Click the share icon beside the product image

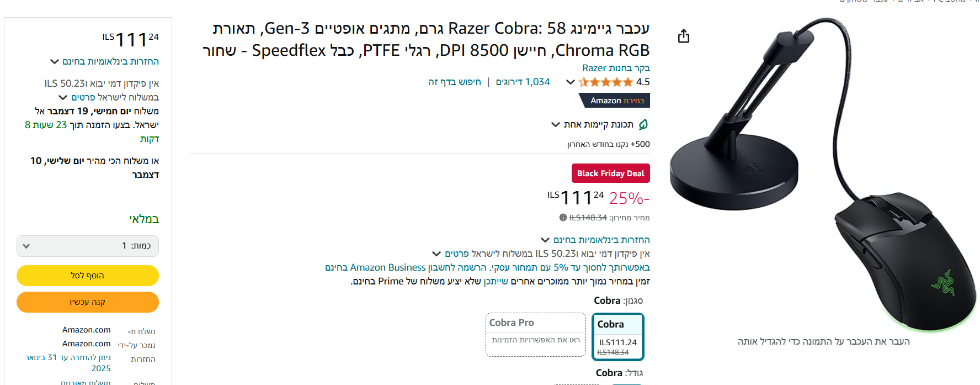coord(684,36)
